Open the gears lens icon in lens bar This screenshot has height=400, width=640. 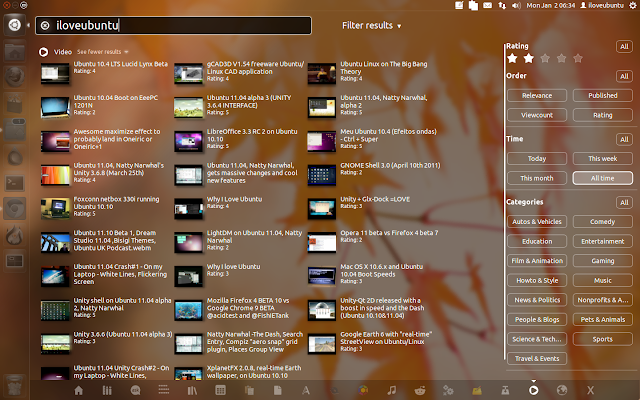point(448,391)
